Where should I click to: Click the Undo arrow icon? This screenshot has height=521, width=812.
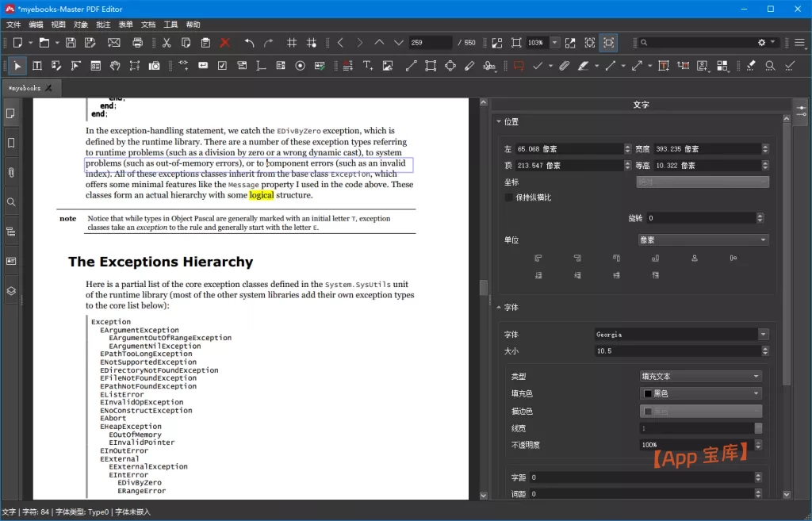(250, 43)
